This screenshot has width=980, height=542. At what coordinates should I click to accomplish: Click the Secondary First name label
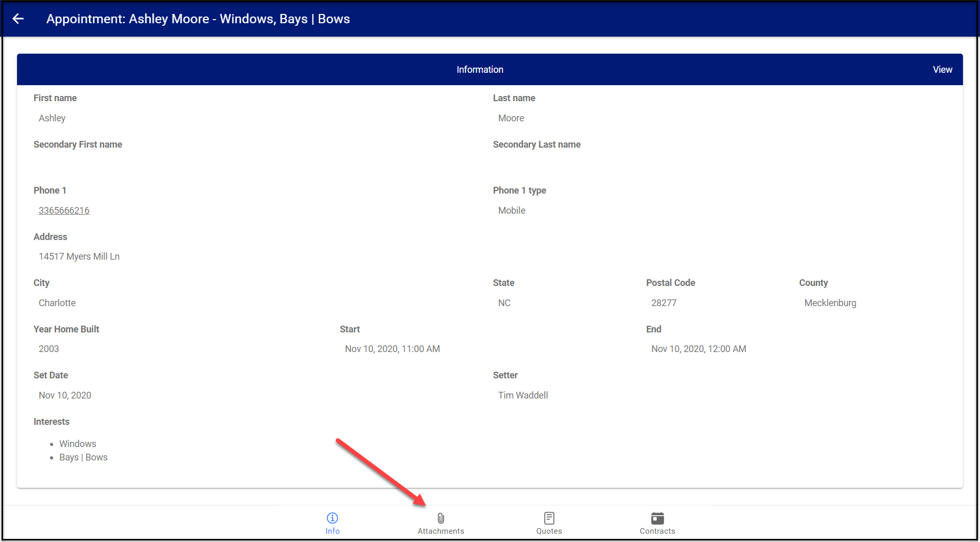pos(78,145)
